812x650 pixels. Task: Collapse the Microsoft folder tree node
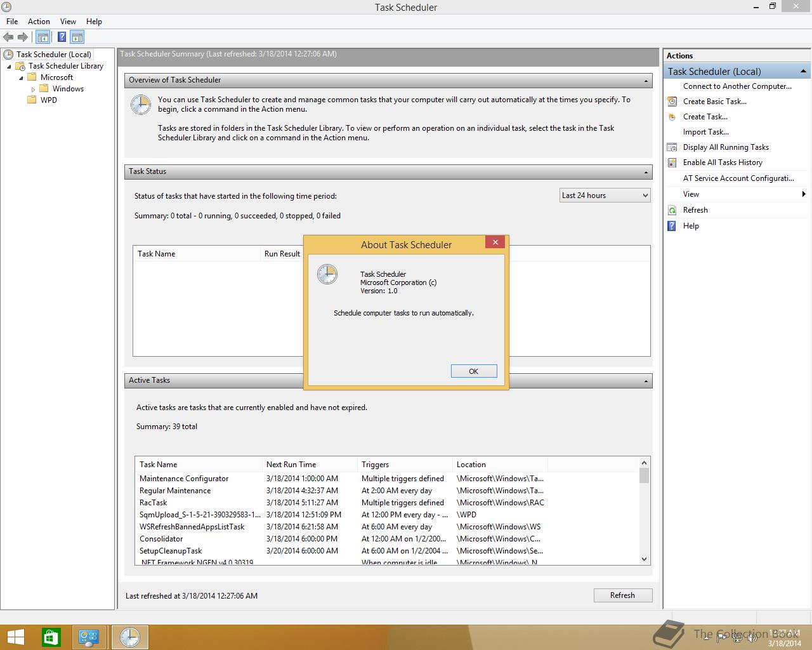tap(21, 77)
